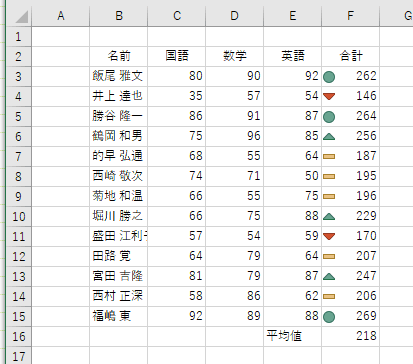Image resolution: width=413 pixels, height=364 pixels.
Task: Select 国語 score 92 in row 15
Action: click(177, 316)
